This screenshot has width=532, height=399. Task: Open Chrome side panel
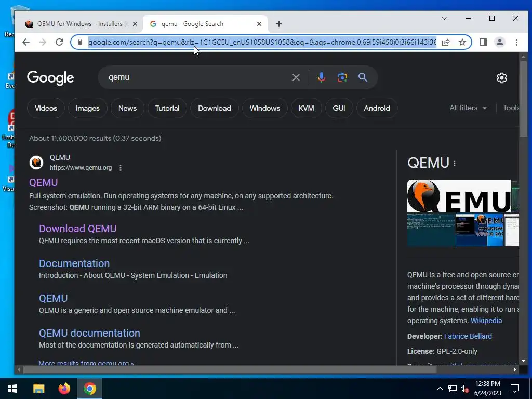click(483, 42)
